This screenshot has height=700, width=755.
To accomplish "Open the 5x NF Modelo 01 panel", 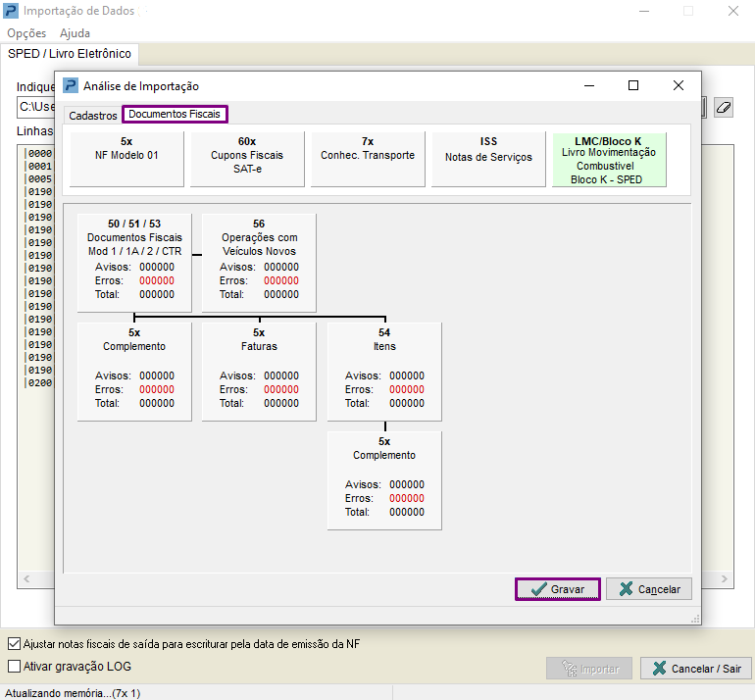I will (x=126, y=159).
